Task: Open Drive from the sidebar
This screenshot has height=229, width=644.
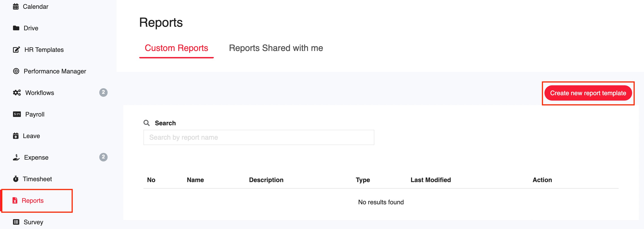Action: point(31,28)
